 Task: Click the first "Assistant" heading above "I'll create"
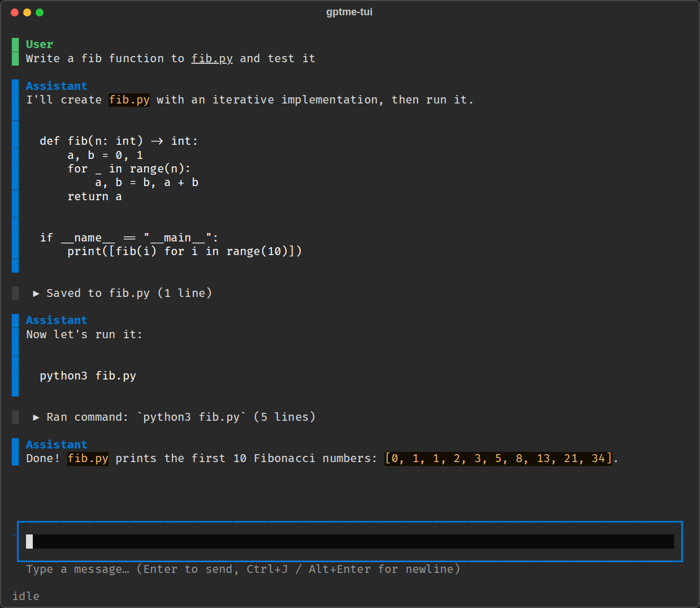pyautogui.click(x=57, y=86)
